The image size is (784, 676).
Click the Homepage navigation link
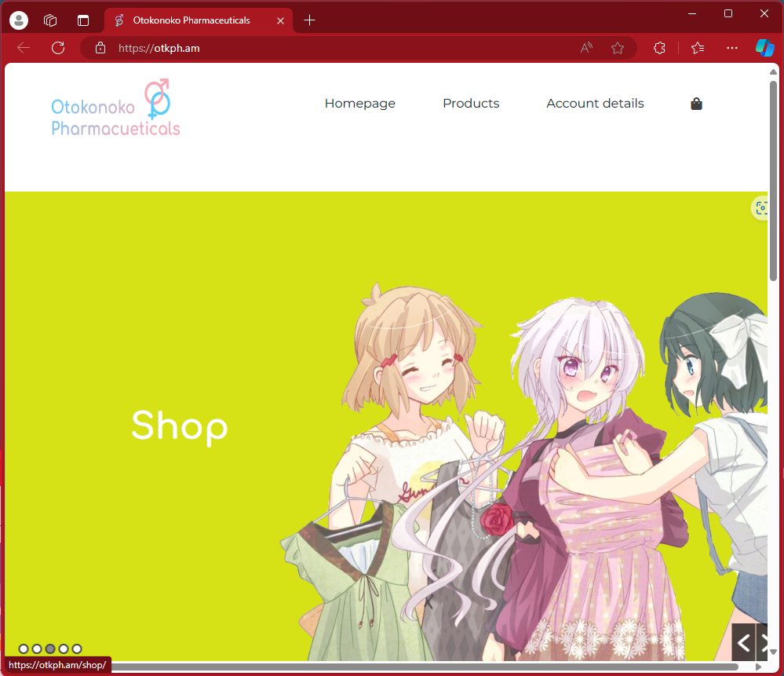(x=360, y=104)
